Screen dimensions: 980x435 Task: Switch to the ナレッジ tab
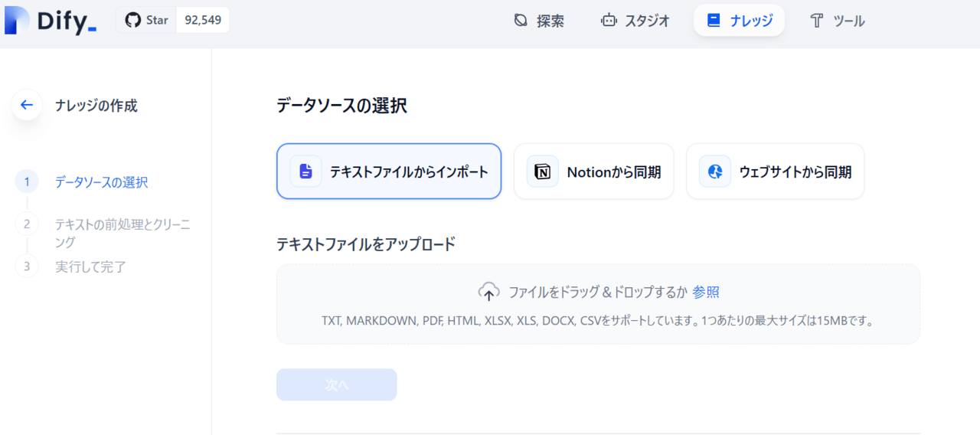pyautogui.click(x=739, y=21)
